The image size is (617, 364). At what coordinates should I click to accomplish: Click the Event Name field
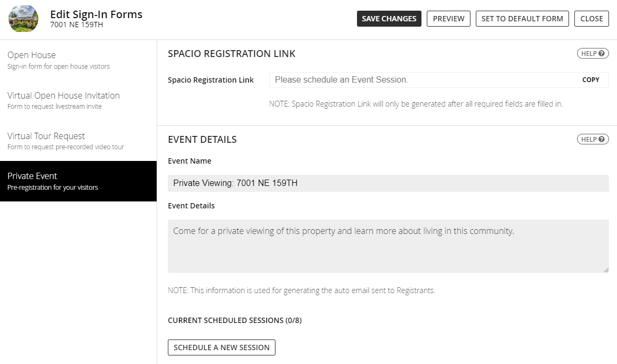388,183
